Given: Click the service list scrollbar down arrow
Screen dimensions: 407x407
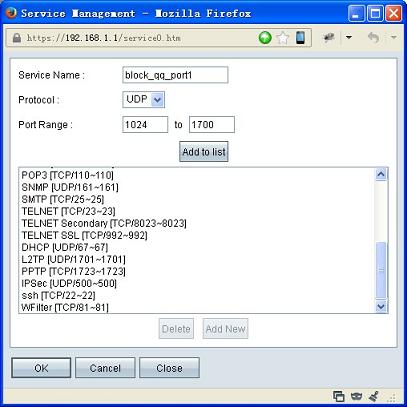Looking at the screenshot, I should coord(381,306).
